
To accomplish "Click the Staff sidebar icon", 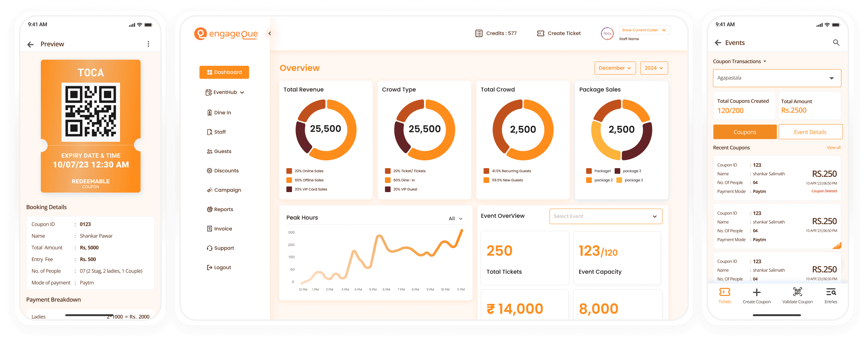I will tap(209, 132).
